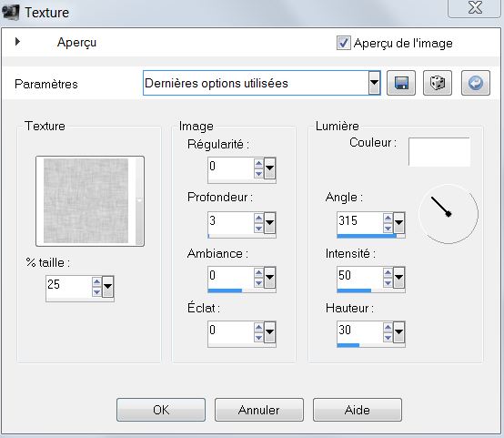Image resolution: width=504 pixels, height=438 pixels.
Task: Expand the Aperçu preview section triangle
Action: coord(17,41)
